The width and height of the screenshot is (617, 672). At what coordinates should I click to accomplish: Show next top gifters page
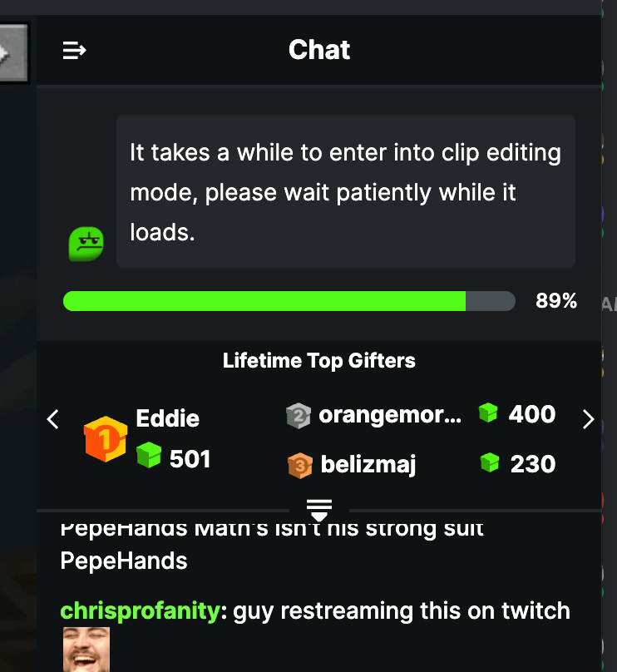[x=589, y=419]
